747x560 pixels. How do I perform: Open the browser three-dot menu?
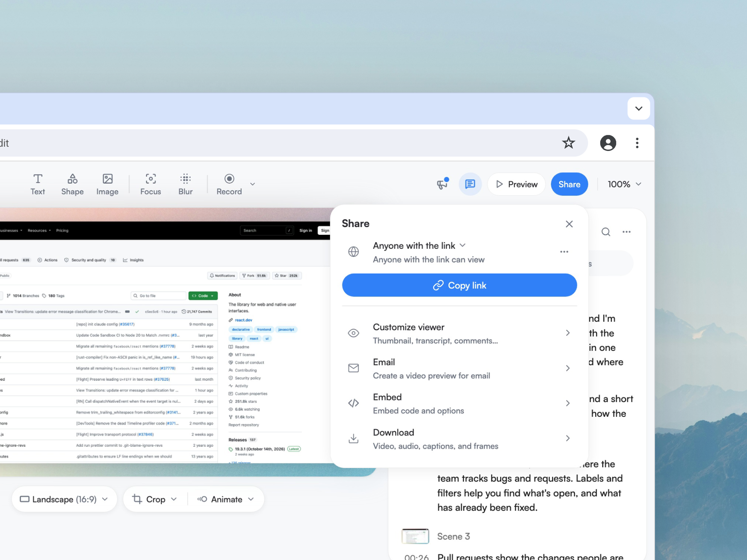[637, 143]
